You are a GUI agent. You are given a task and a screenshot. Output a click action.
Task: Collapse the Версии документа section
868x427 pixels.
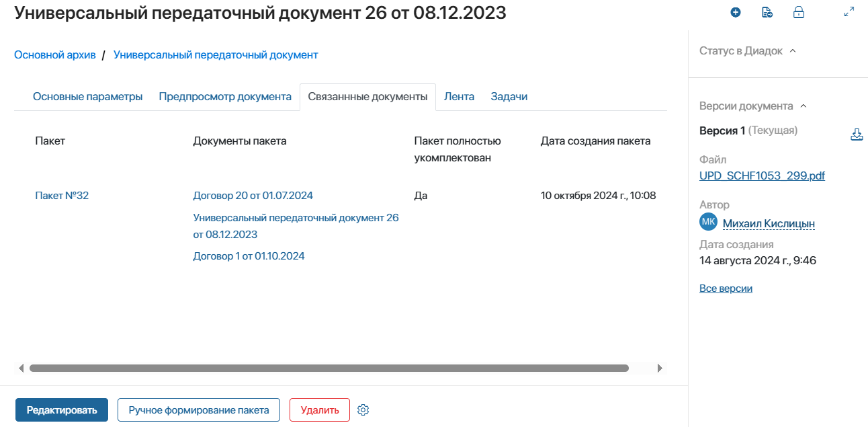[803, 106]
